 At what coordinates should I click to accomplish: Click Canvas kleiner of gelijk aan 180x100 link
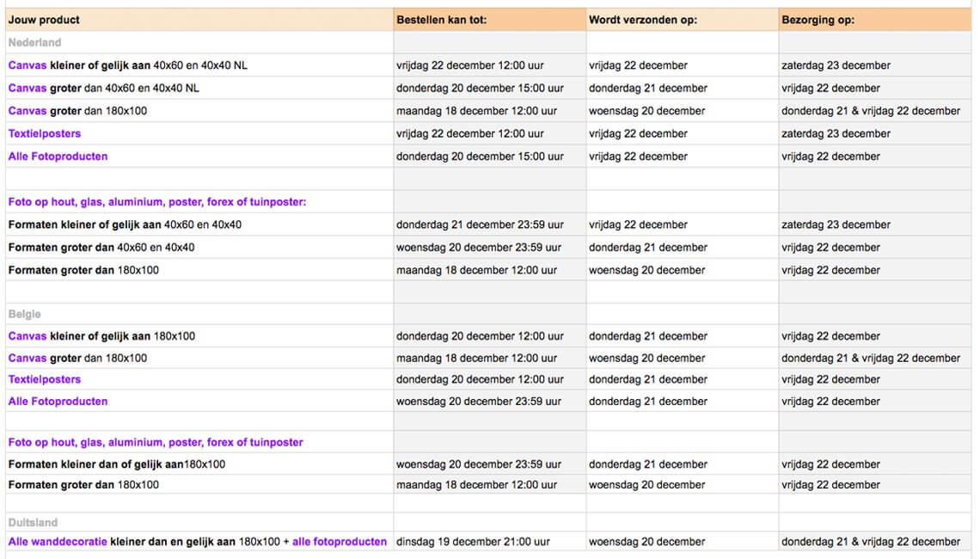click(x=28, y=335)
